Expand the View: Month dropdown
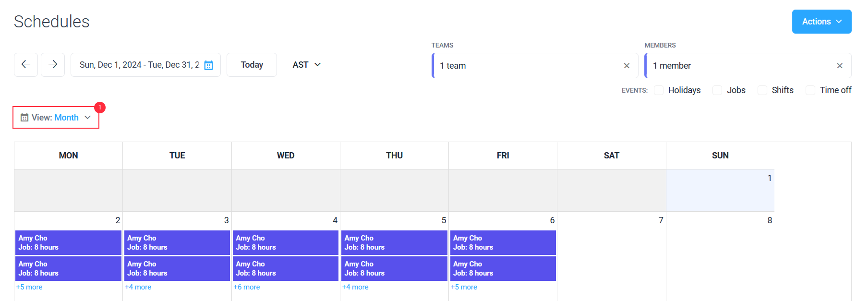The image size is (868, 301). (56, 118)
